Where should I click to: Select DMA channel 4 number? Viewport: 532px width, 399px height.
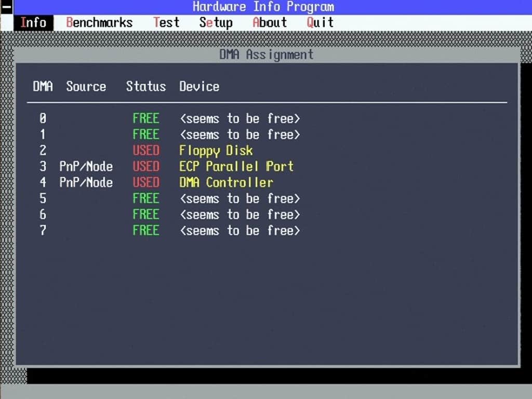click(43, 182)
